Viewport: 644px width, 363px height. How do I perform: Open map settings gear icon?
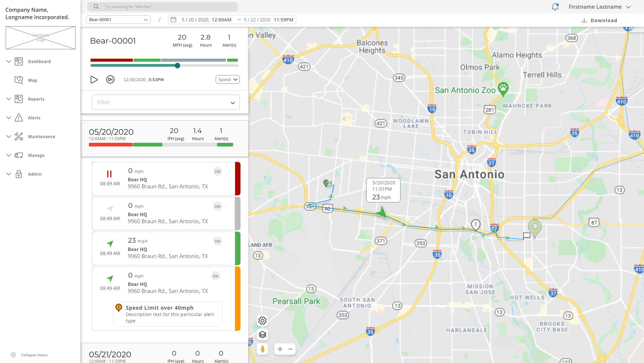(262, 320)
